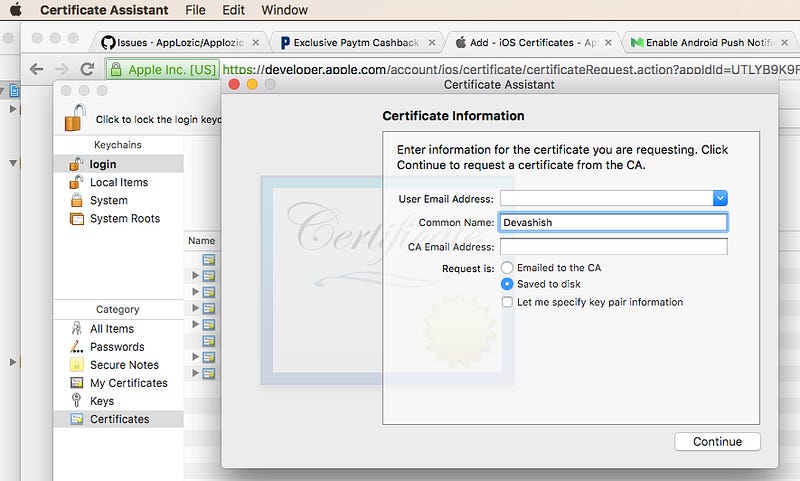
Task: Select the Secure Notes category
Action: [124, 365]
